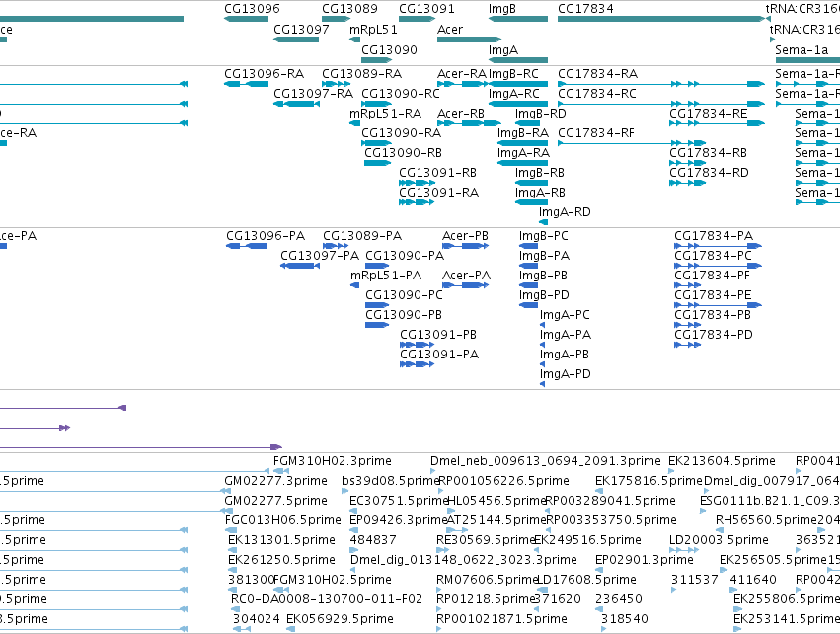
Task: Click transcript CG13090-RC
Action: point(401,93)
